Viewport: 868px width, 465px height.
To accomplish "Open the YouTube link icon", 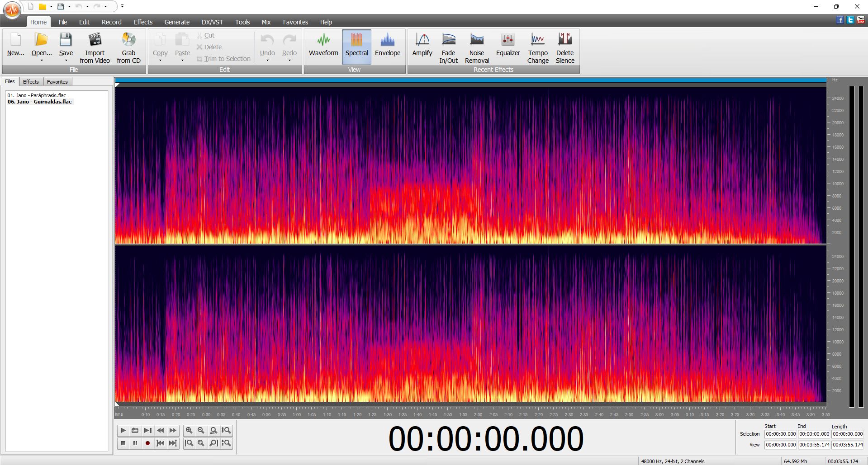I will 861,20.
